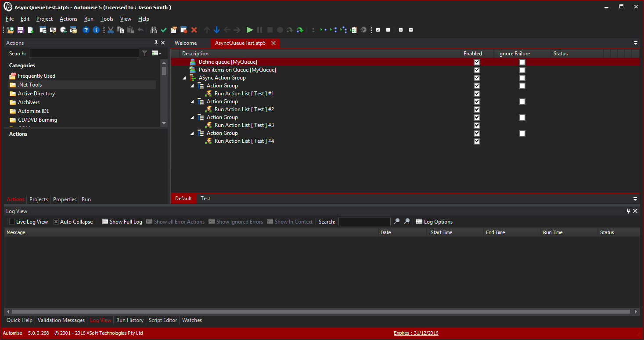Viewport: 644px width, 340px height.
Task: Expand all actions with the plus icon
Action: click(401, 30)
